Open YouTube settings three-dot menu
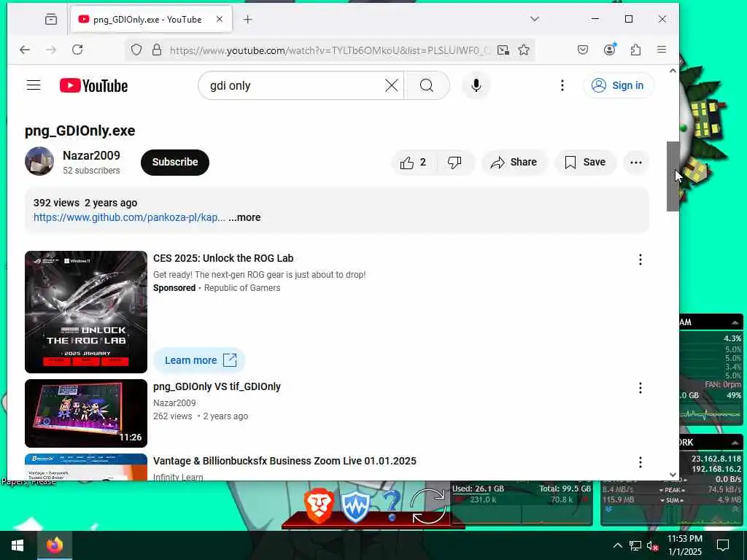This screenshot has width=747, height=560. pyautogui.click(x=562, y=85)
